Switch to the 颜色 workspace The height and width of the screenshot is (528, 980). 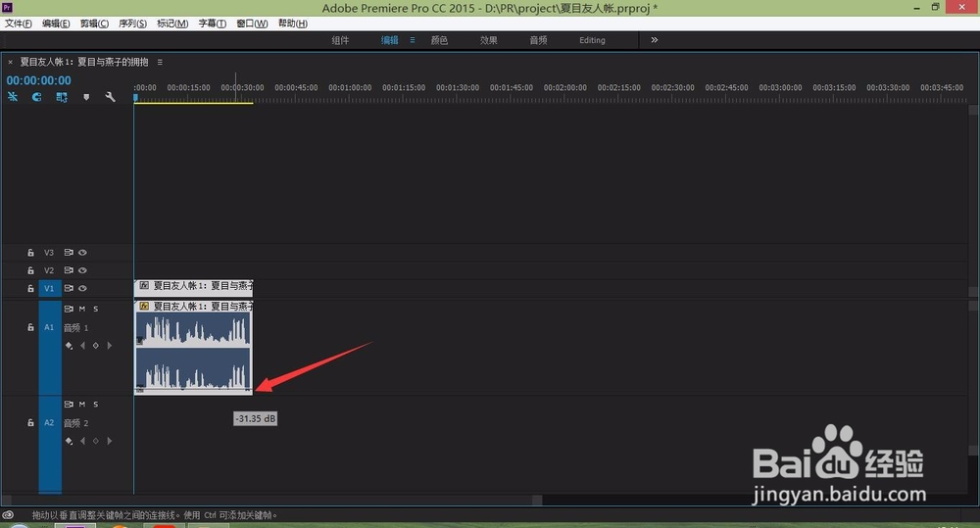pos(439,40)
